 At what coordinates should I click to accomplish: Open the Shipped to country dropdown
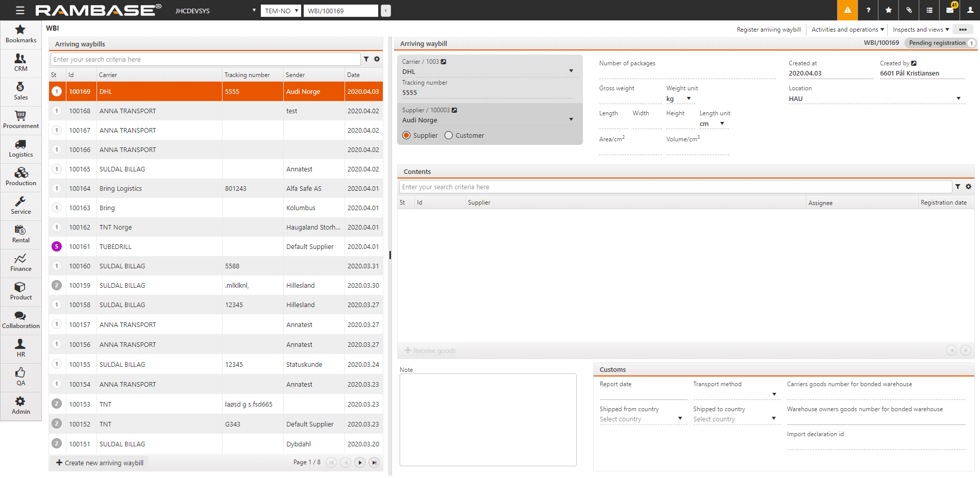[x=774, y=418]
